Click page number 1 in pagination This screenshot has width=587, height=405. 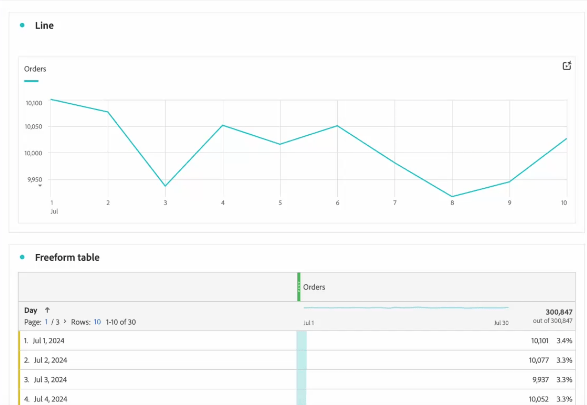click(46, 322)
